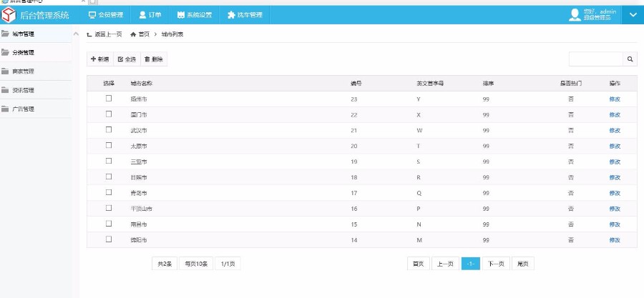
Task: Click the 每页10条 page size box
Action: 196,264
